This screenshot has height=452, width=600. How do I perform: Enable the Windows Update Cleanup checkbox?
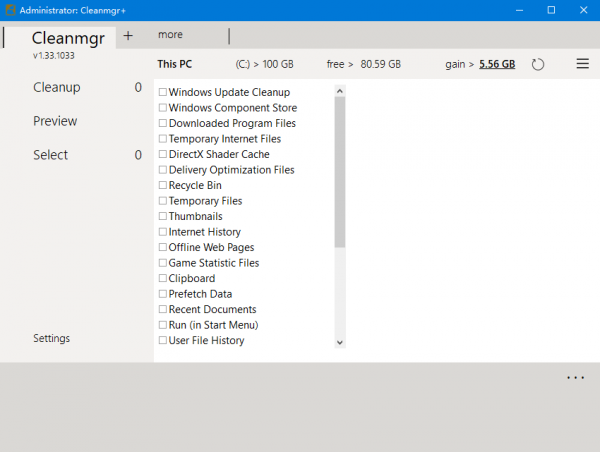[x=163, y=92]
